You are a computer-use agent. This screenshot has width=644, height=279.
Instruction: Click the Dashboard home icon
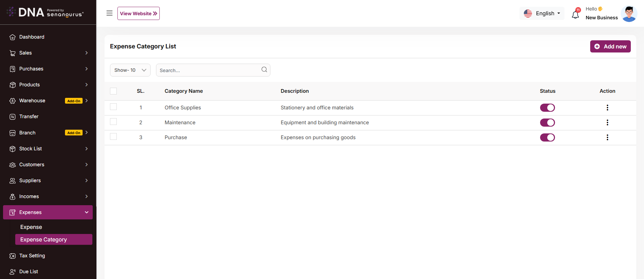pos(13,37)
